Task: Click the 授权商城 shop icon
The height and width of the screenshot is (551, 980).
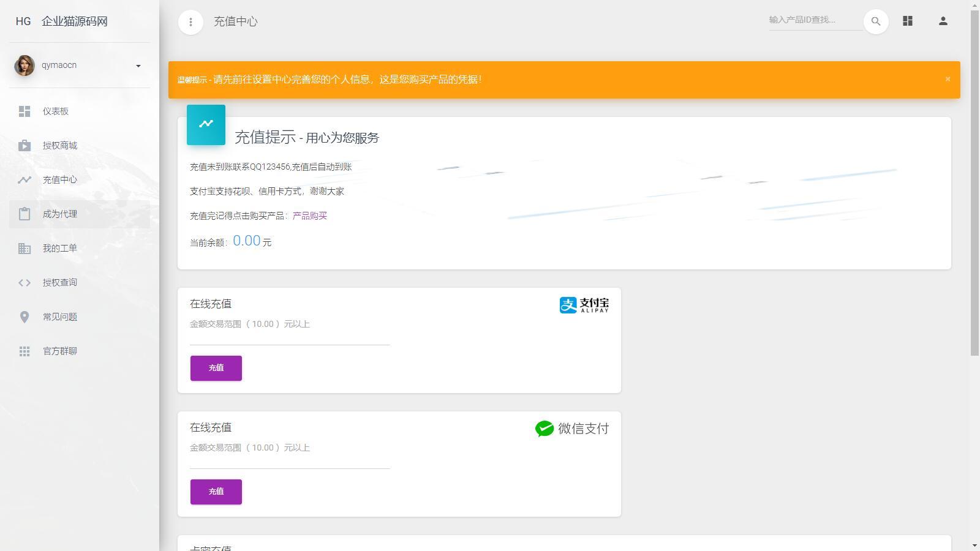Action: pyautogui.click(x=24, y=146)
